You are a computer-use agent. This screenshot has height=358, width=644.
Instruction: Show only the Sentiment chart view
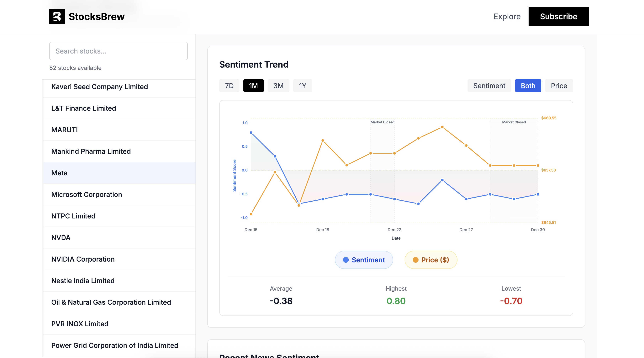(489, 86)
